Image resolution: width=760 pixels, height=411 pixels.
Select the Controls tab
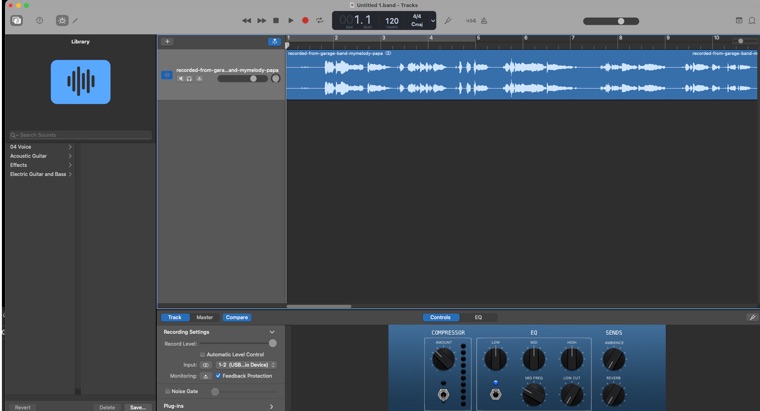coord(441,317)
